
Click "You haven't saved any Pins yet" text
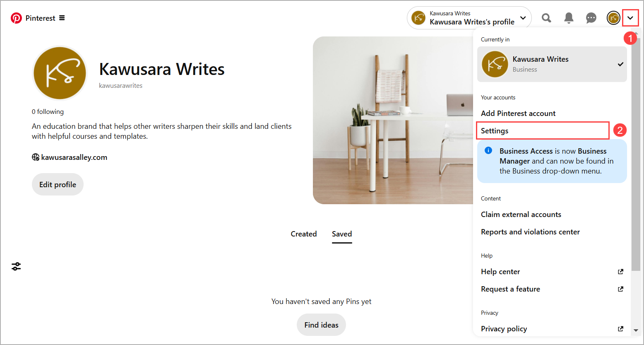tap(321, 302)
